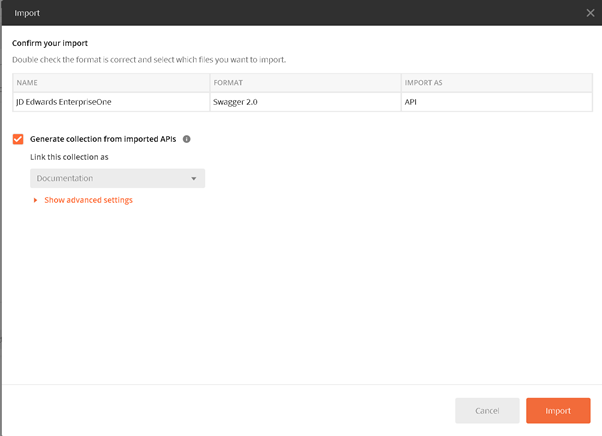Click the info icon beside Generate collection
Image resolution: width=602 pixels, height=436 pixels.
[x=187, y=139]
